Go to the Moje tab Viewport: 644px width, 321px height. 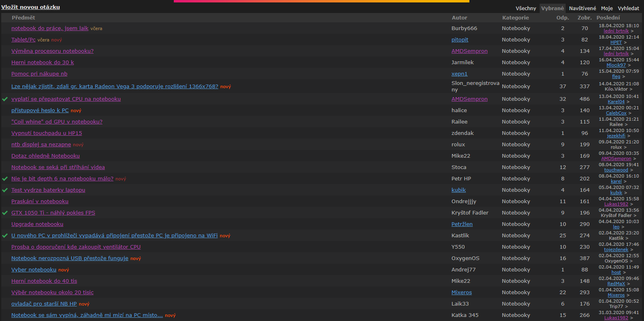point(607,8)
